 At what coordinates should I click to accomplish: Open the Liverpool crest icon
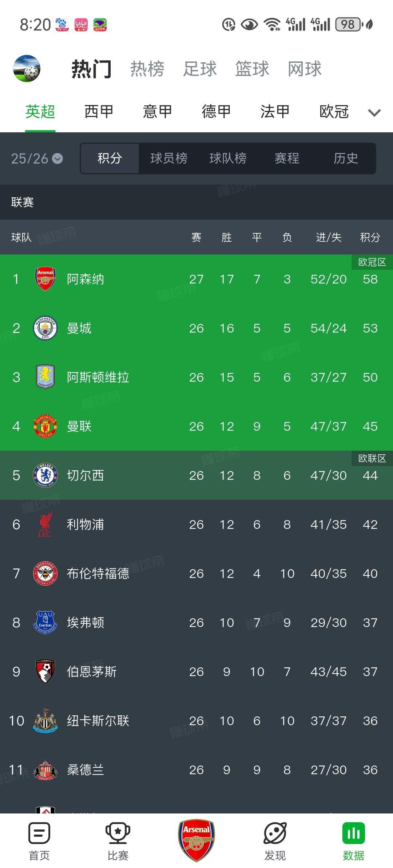(45, 525)
